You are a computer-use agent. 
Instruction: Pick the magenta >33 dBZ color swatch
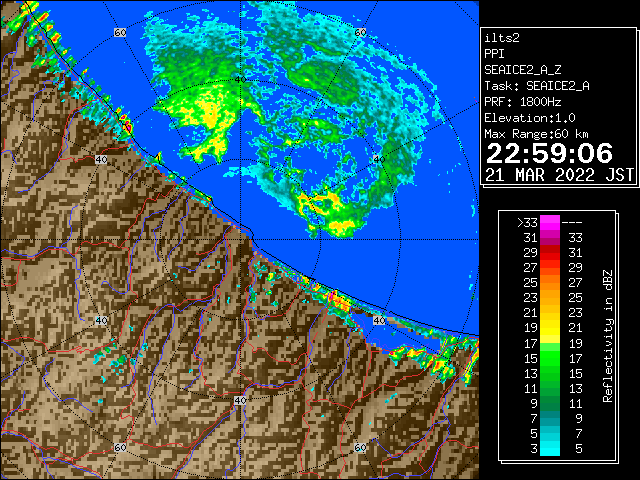(550, 223)
